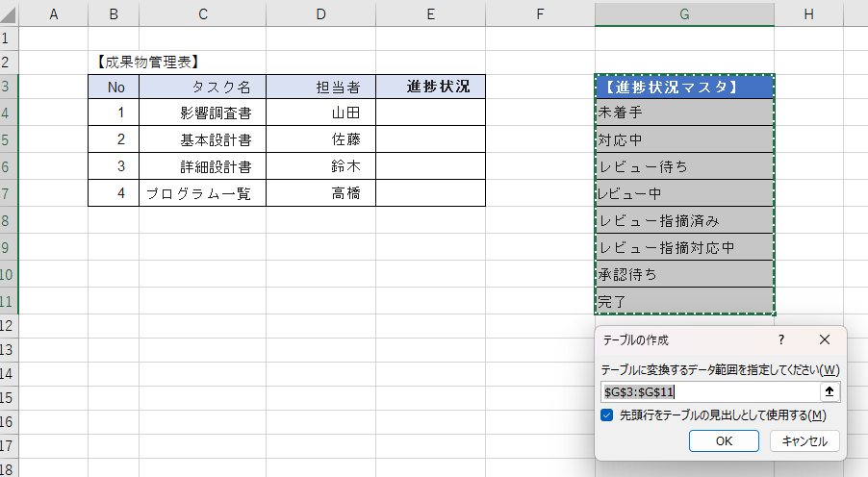
Task: Select the 高橋 assignee cell
Action: 320,193
